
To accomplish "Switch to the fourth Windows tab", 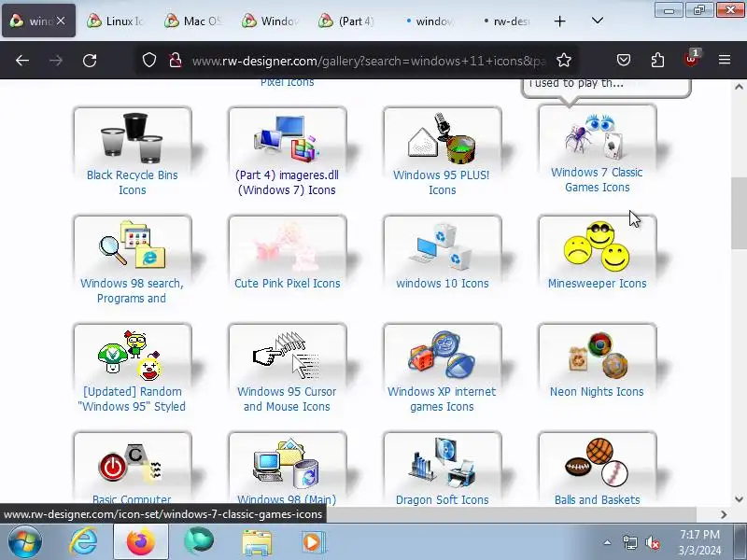I will coord(272,21).
